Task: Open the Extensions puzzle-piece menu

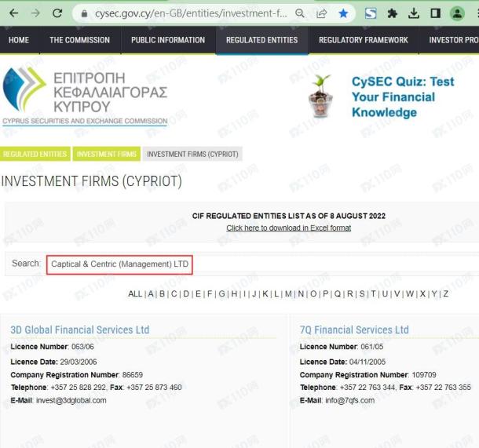Action: [393, 13]
